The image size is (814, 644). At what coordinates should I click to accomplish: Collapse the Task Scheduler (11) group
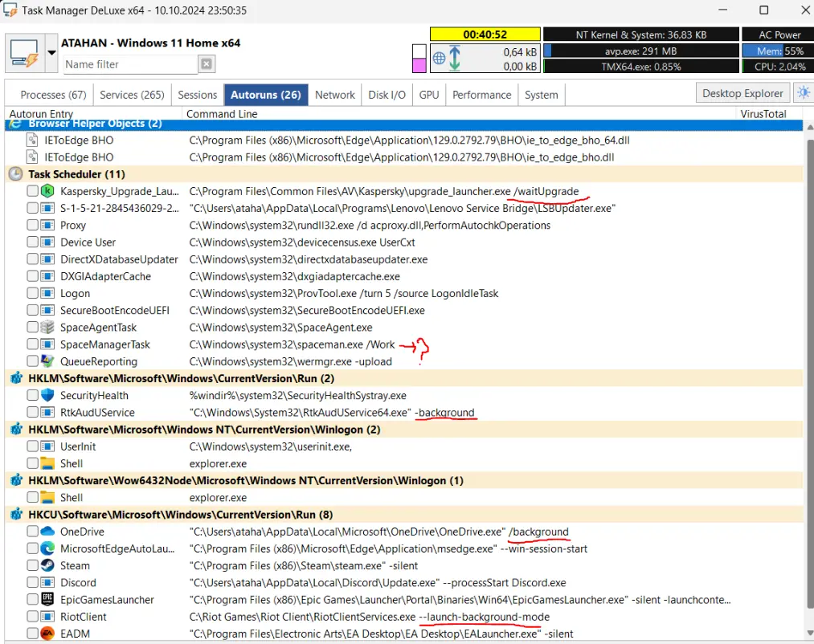(x=404, y=173)
